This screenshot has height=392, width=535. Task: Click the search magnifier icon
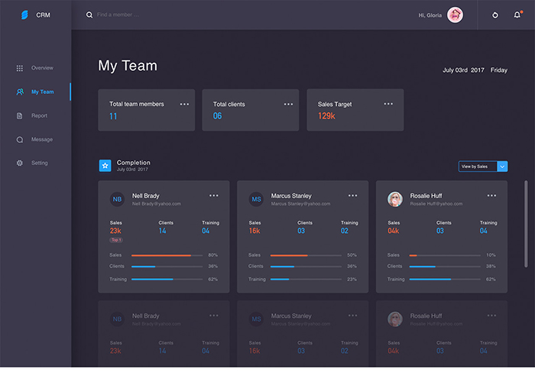tap(89, 15)
